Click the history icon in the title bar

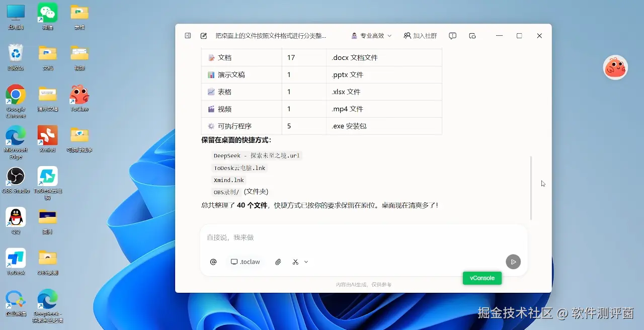[472, 35]
